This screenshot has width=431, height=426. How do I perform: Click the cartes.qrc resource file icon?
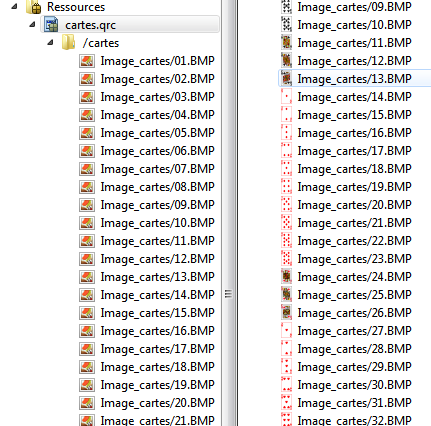[x=51, y=25]
